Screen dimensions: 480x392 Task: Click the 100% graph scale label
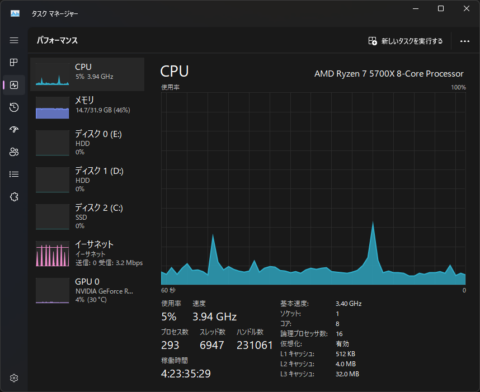[458, 87]
